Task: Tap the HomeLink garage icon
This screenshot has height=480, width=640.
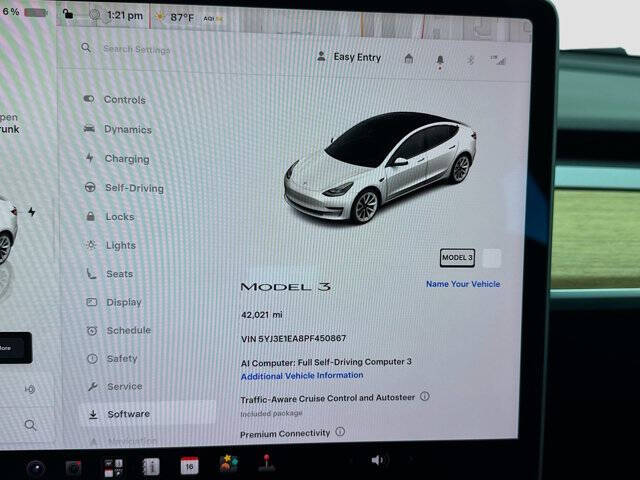Action: click(x=409, y=59)
